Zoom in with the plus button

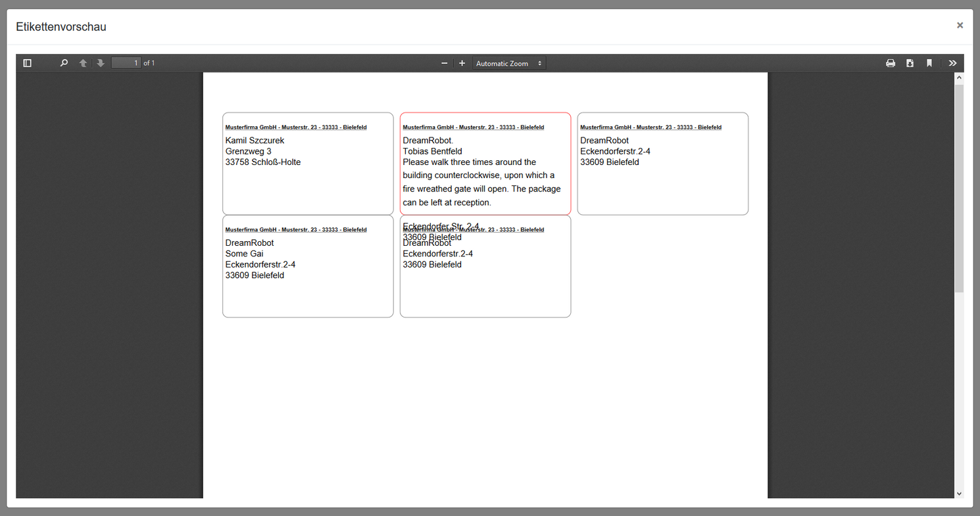(x=462, y=63)
